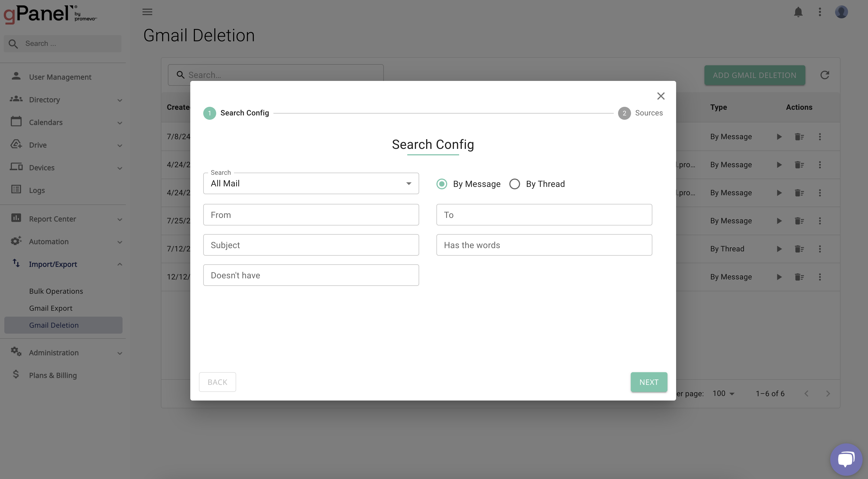Click the three-dot overflow menu top bar

click(x=820, y=12)
